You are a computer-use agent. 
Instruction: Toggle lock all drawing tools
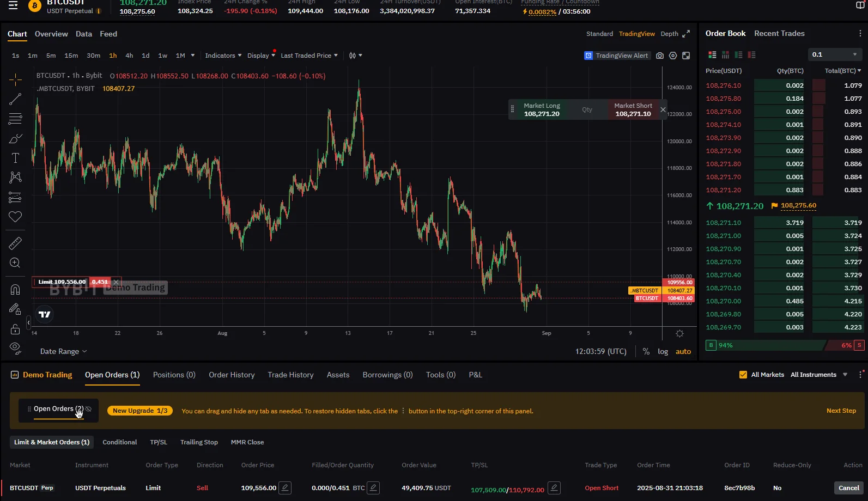coord(15,329)
